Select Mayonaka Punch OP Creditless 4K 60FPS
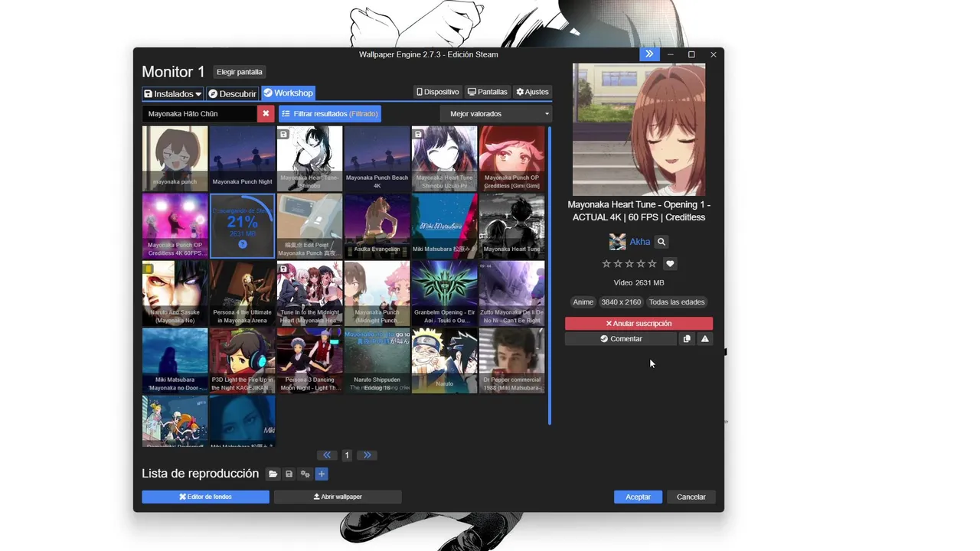 point(175,226)
